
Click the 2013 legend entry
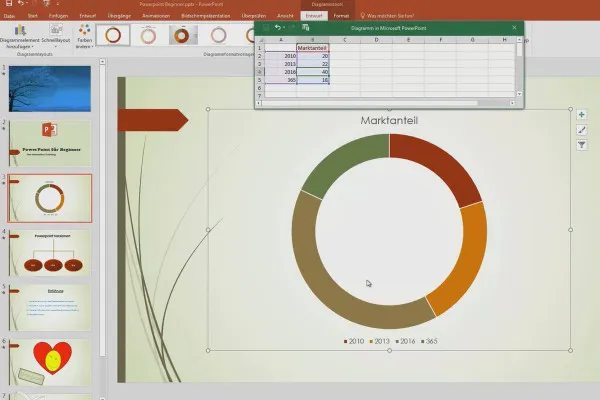click(379, 341)
